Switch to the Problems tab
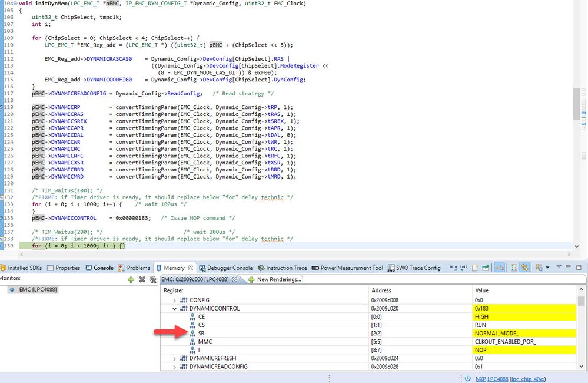 pyautogui.click(x=134, y=268)
